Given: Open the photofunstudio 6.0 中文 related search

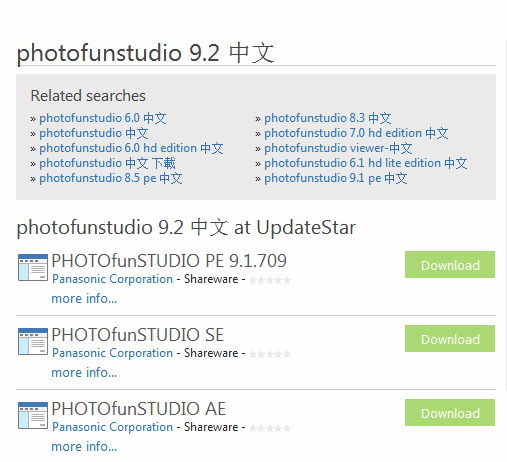Looking at the screenshot, I should click(103, 118).
